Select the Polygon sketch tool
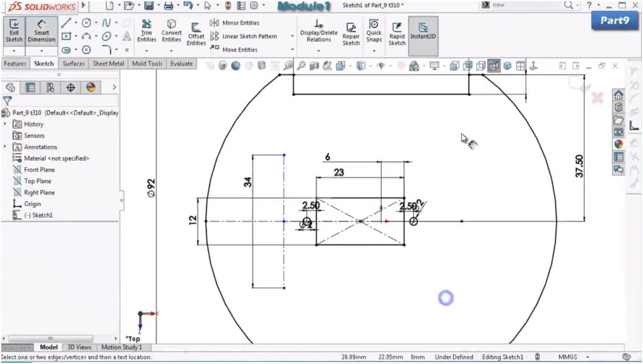This screenshot has width=643, height=364. point(86,50)
